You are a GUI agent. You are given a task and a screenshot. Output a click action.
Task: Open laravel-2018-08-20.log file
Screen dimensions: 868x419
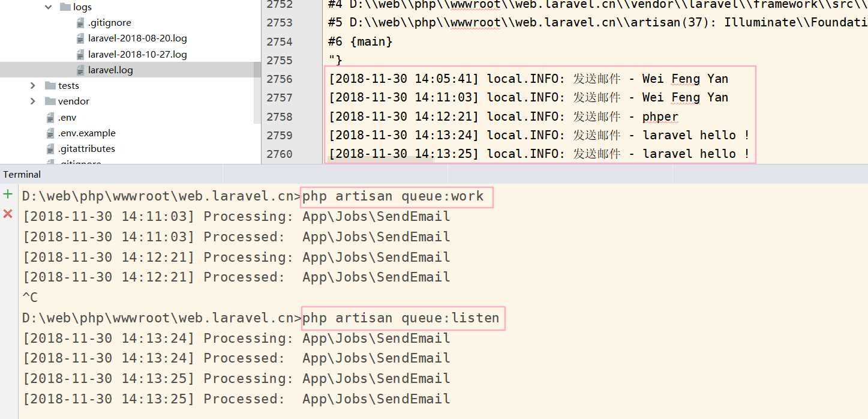tap(137, 38)
